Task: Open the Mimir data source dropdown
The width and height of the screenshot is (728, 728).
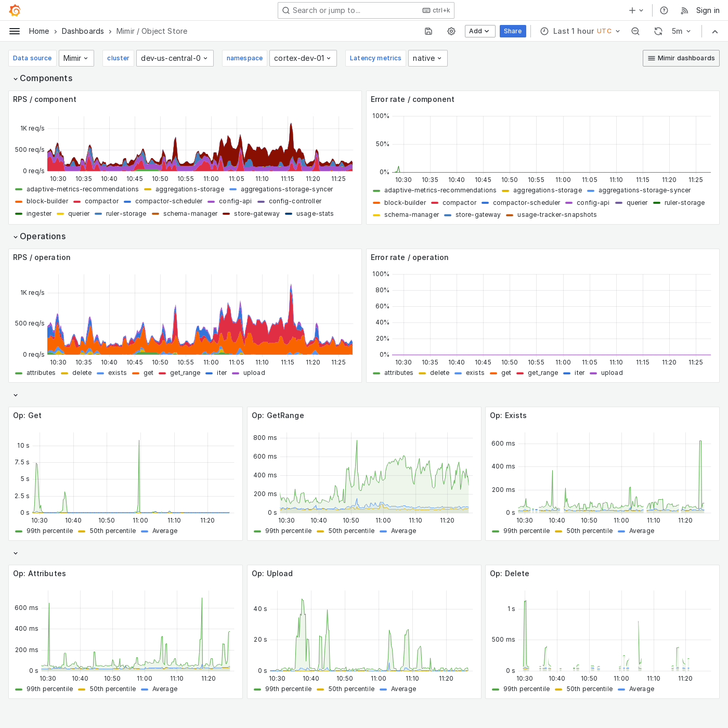Action: tap(76, 58)
